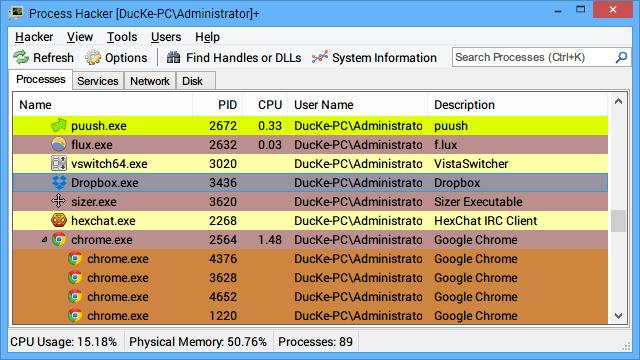
Task: Click the Sizer Executable description
Action: tap(478, 202)
